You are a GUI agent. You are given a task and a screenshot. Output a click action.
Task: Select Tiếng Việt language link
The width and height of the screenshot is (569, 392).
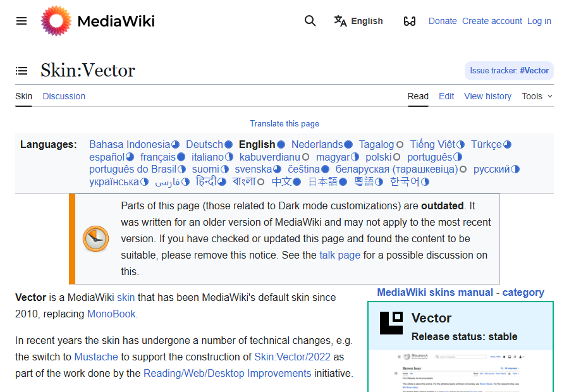[432, 144]
